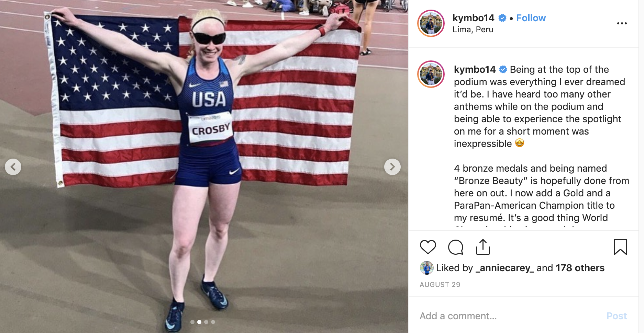644x333 pixels.
Task: Follow kymbo14
Action: coord(531,18)
